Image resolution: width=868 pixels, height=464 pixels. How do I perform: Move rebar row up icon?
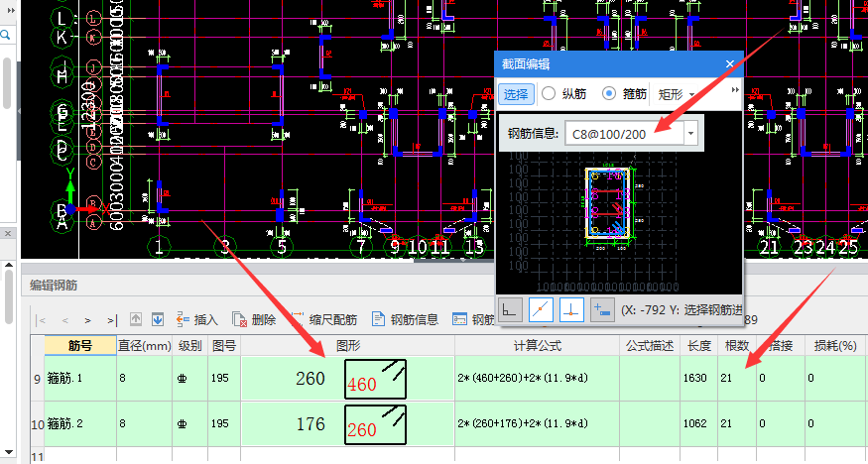(x=136, y=319)
